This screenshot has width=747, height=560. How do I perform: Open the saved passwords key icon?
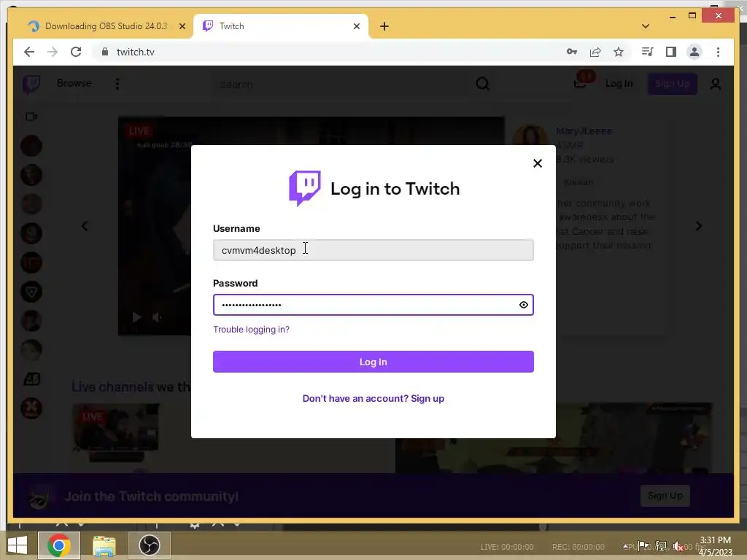pos(572,52)
